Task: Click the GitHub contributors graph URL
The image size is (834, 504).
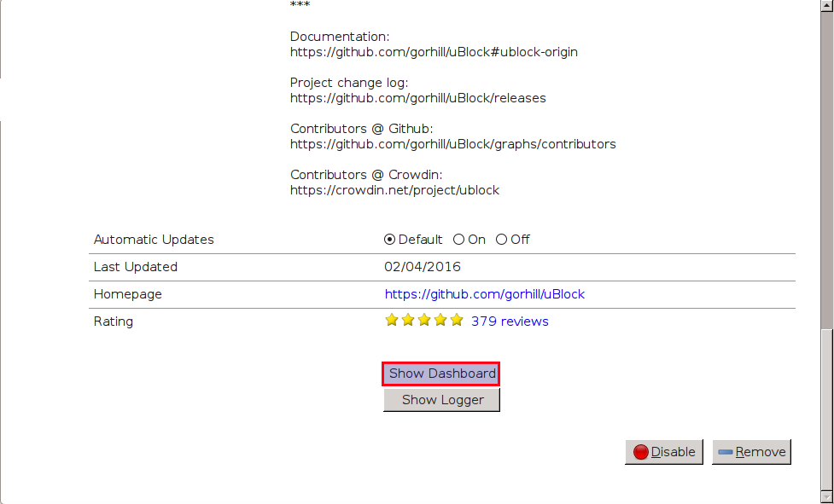Action: tap(452, 144)
